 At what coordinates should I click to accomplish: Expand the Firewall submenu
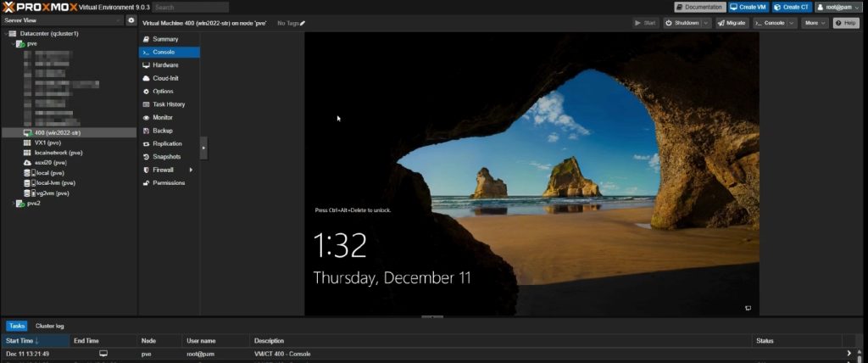191,170
